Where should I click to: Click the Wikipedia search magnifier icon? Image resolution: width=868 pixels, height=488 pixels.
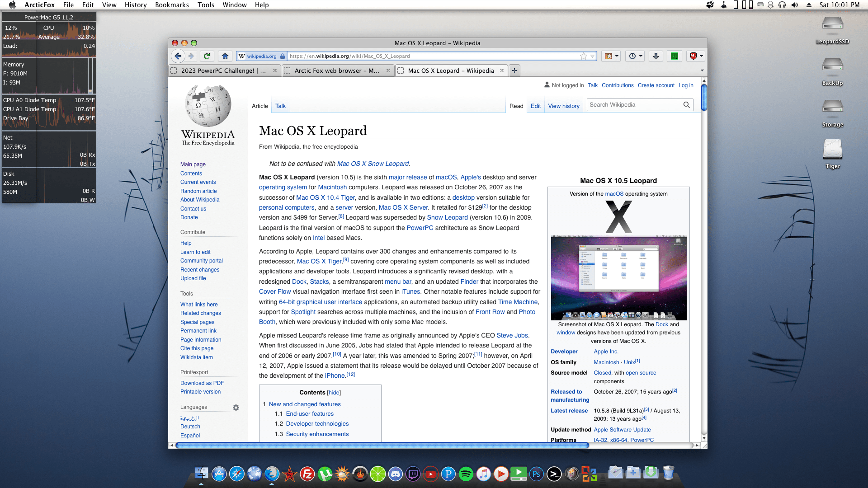pos(686,105)
